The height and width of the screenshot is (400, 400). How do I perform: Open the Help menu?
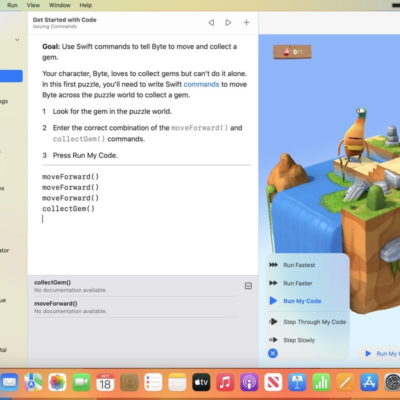[x=86, y=5]
